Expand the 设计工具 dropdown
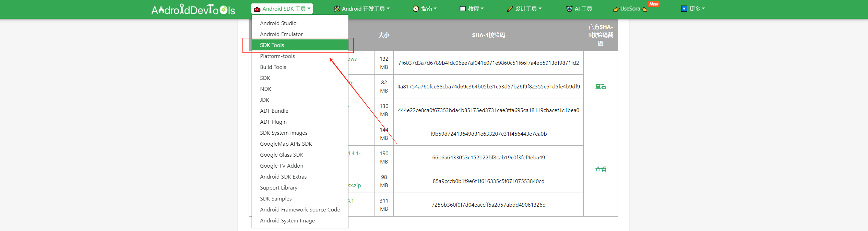Viewport: 868px width, 231px height. click(x=524, y=9)
